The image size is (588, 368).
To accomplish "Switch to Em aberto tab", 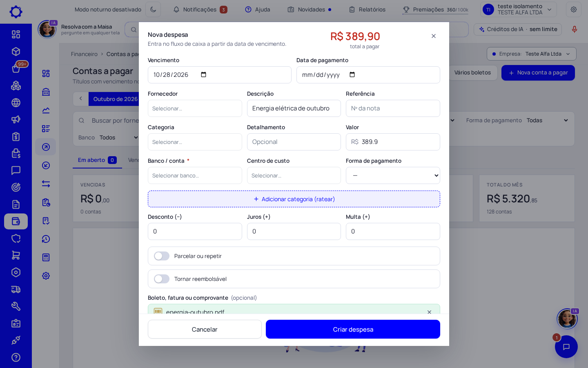I will point(97,160).
